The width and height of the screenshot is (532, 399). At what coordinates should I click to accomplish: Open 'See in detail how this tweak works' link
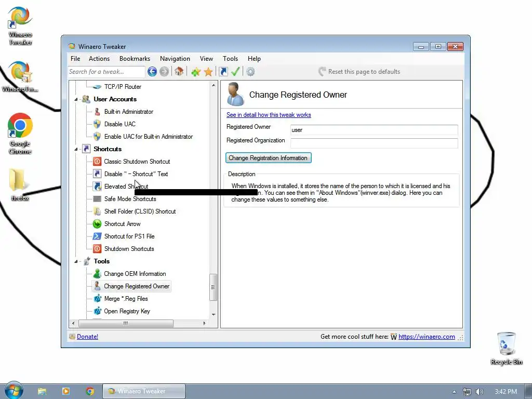269,115
